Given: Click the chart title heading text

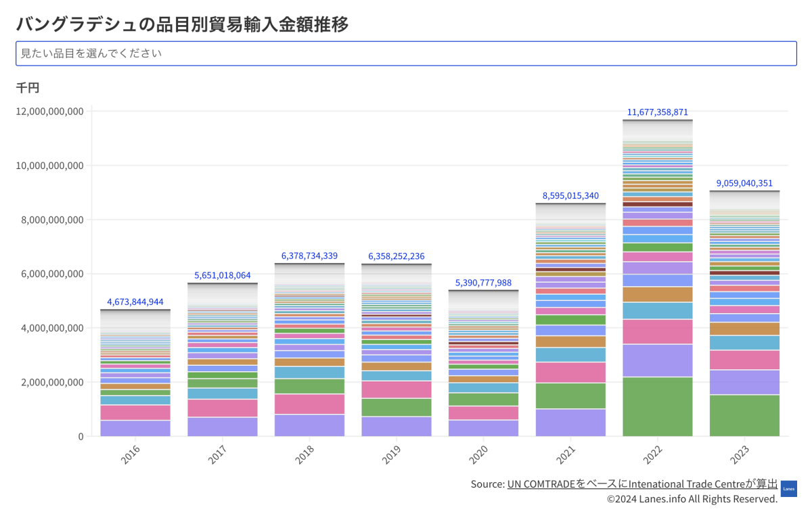Looking at the screenshot, I should (182, 24).
